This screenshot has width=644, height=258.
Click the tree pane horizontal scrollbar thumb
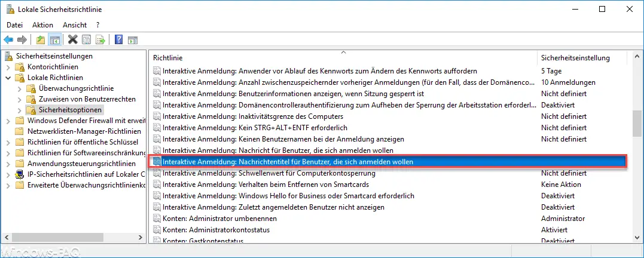click(57, 237)
